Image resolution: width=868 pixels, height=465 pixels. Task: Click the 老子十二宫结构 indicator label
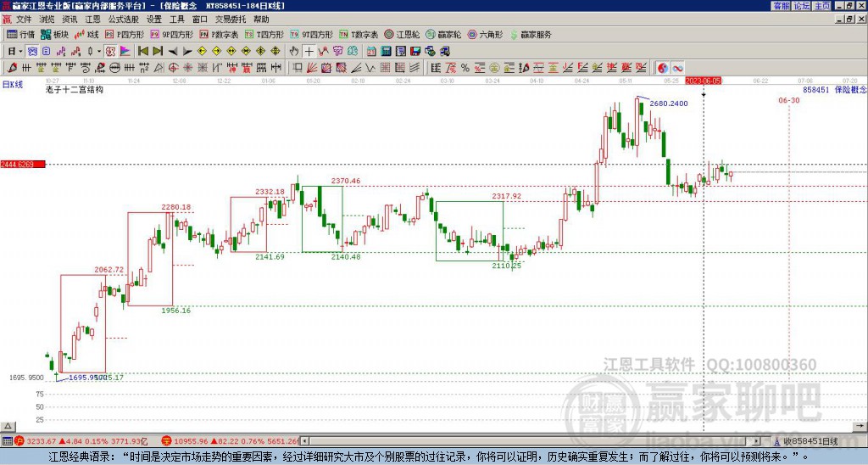pyautogui.click(x=75, y=89)
